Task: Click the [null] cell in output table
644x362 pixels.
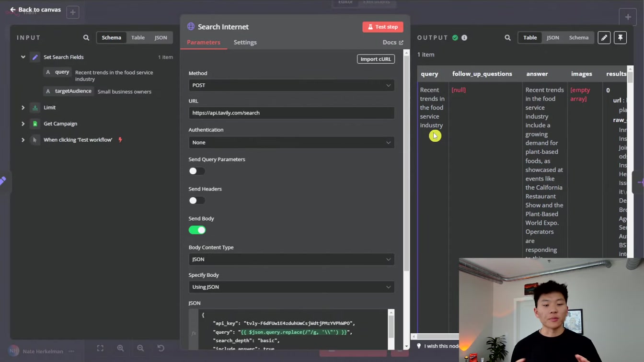Action: click(459, 90)
